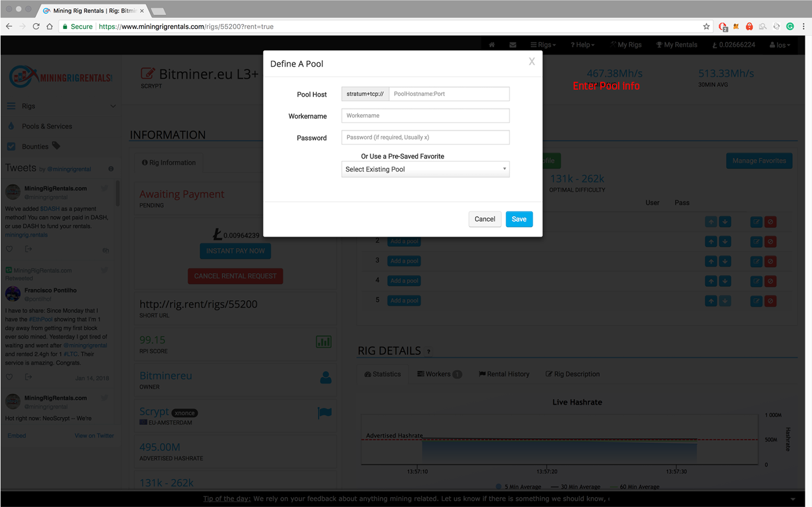The height and width of the screenshot is (507, 812).
Task: Switch to the Statistics tab
Action: pyautogui.click(x=383, y=374)
